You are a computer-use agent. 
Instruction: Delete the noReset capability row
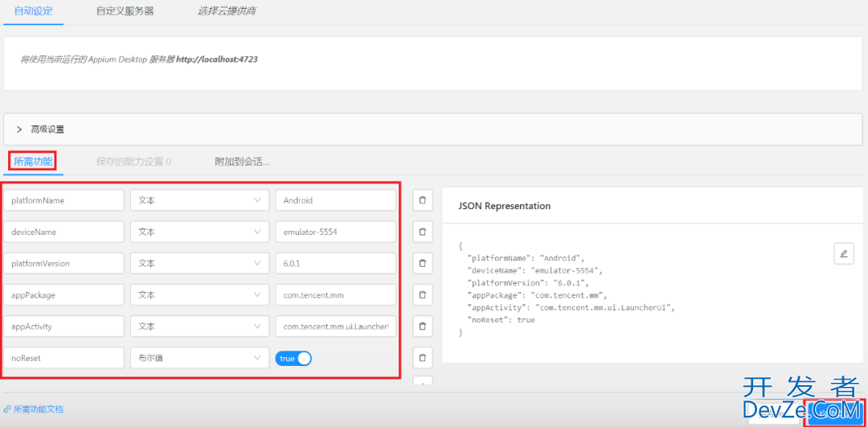coord(423,359)
